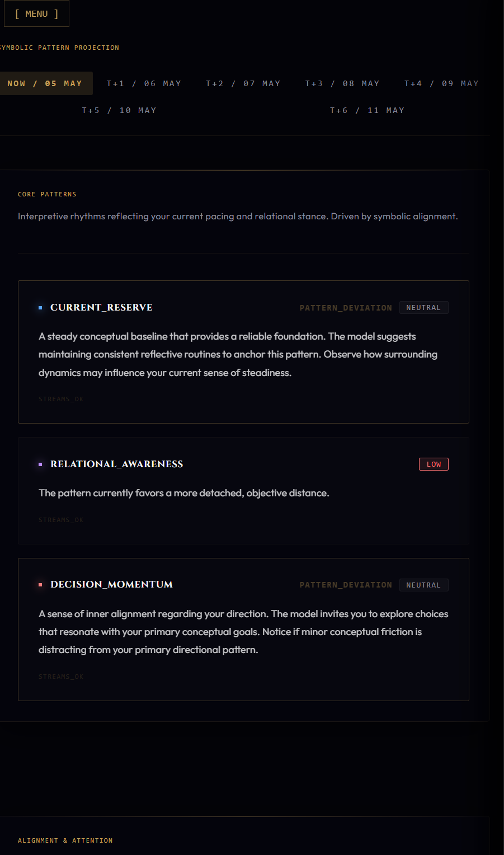This screenshot has height=855, width=504.
Task: Click the NEUTRAL badge in CURRENT_RESERVE
Action: [x=423, y=308]
